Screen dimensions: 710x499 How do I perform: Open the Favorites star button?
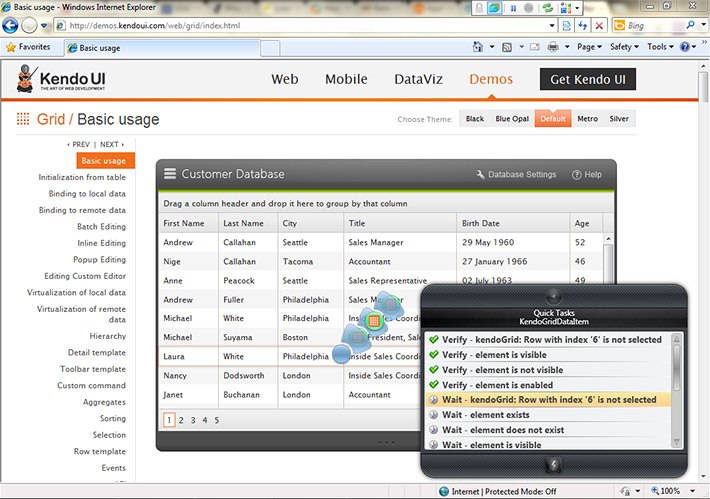pos(28,47)
